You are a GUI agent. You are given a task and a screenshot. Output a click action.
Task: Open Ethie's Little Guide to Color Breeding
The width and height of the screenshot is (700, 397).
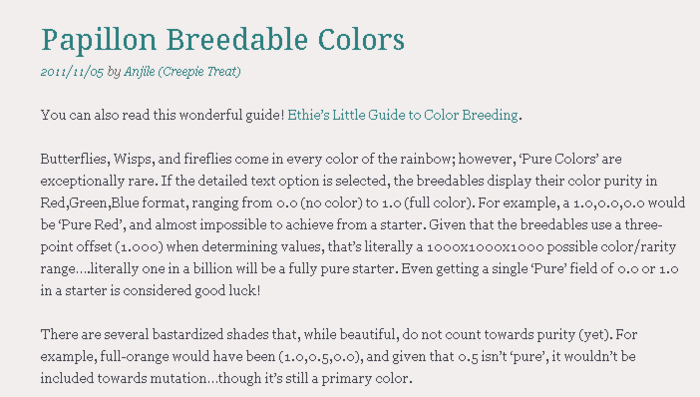tap(402, 115)
